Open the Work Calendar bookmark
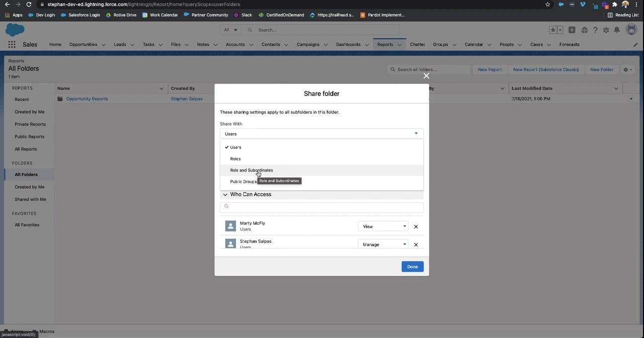 (x=160, y=15)
